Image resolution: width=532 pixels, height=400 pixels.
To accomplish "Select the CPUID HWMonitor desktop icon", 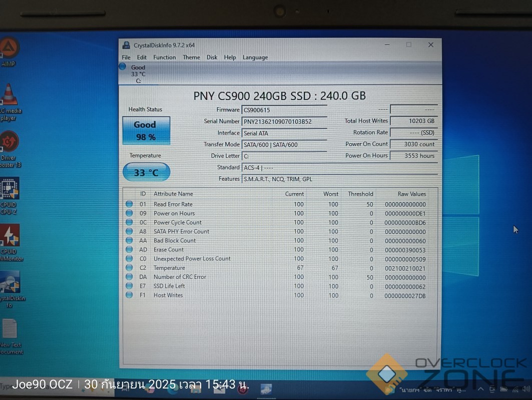I will tap(10, 242).
